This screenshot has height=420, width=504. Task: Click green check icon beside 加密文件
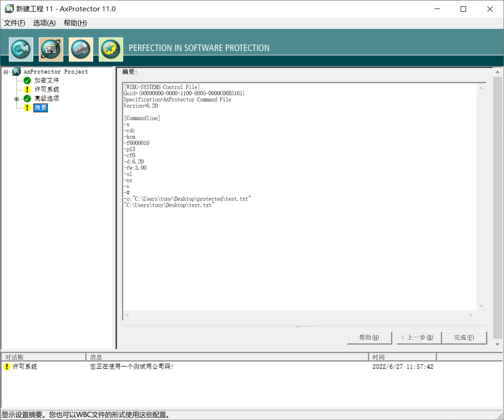tap(27, 80)
